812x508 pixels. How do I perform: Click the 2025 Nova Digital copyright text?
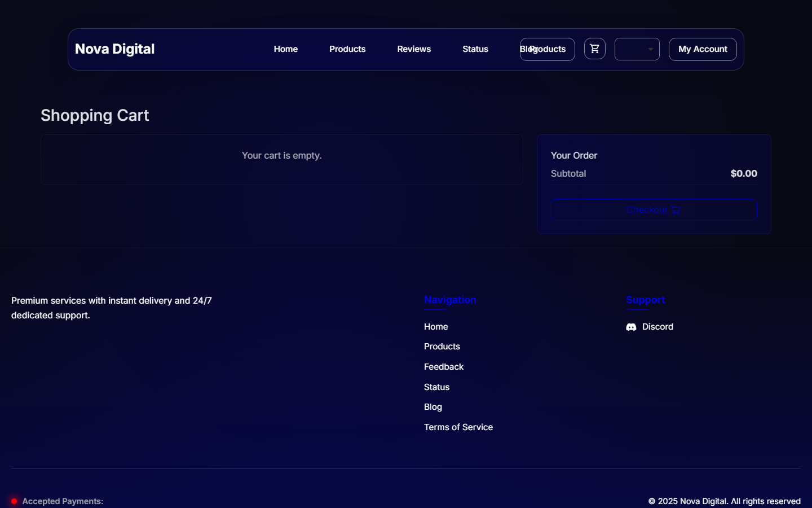(724, 501)
